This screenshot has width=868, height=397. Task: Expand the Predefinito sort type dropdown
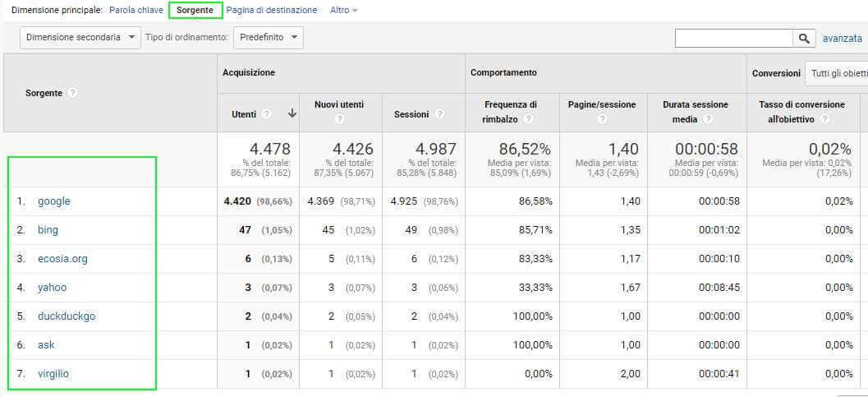tap(268, 37)
